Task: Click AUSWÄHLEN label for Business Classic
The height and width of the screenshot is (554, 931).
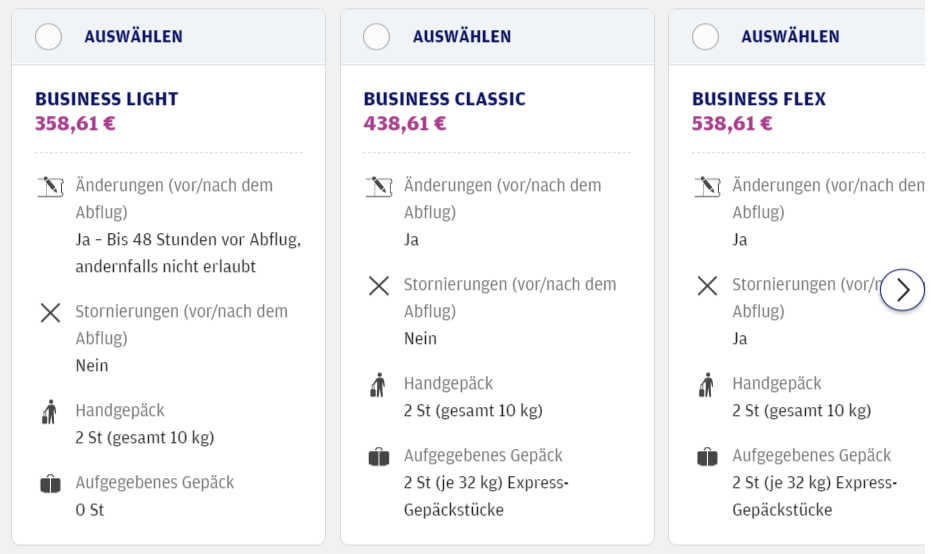Action: pos(462,37)
